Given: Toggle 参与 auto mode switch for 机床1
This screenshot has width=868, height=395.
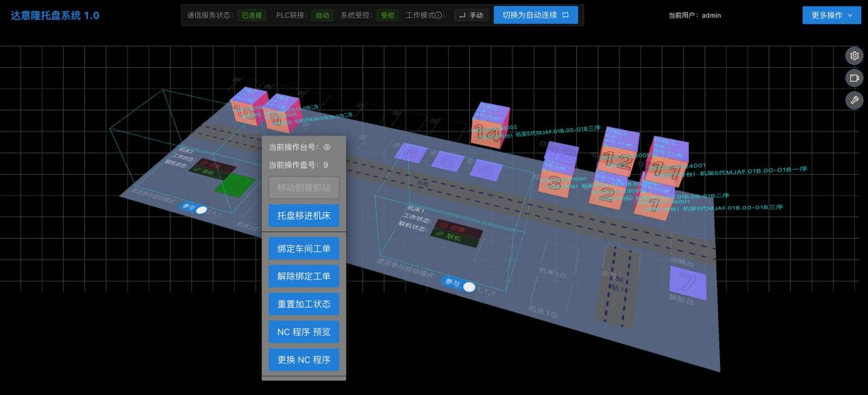Looking at the screenshot, I should [x=469, y=287].
